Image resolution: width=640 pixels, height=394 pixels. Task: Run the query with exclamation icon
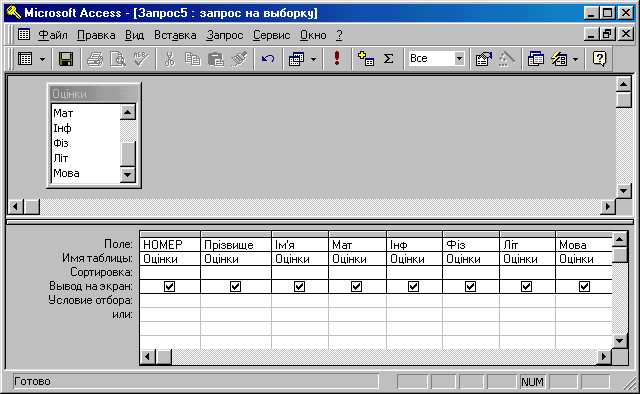click(337, 58)
